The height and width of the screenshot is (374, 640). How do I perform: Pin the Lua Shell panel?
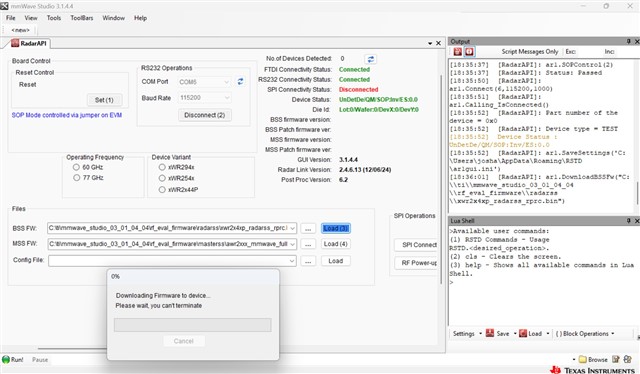629,220
